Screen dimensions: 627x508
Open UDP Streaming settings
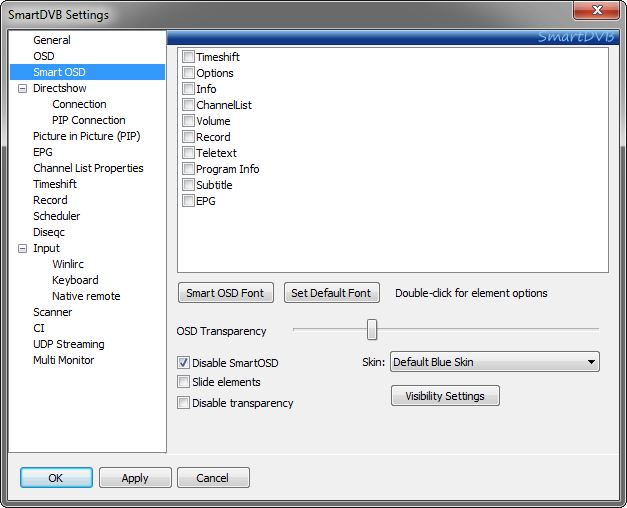(69, 344)
